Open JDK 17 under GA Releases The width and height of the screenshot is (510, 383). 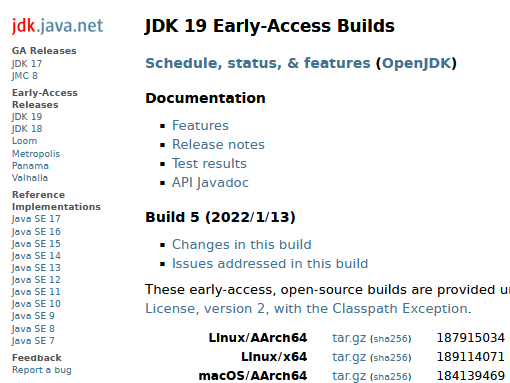pos(27,64)
